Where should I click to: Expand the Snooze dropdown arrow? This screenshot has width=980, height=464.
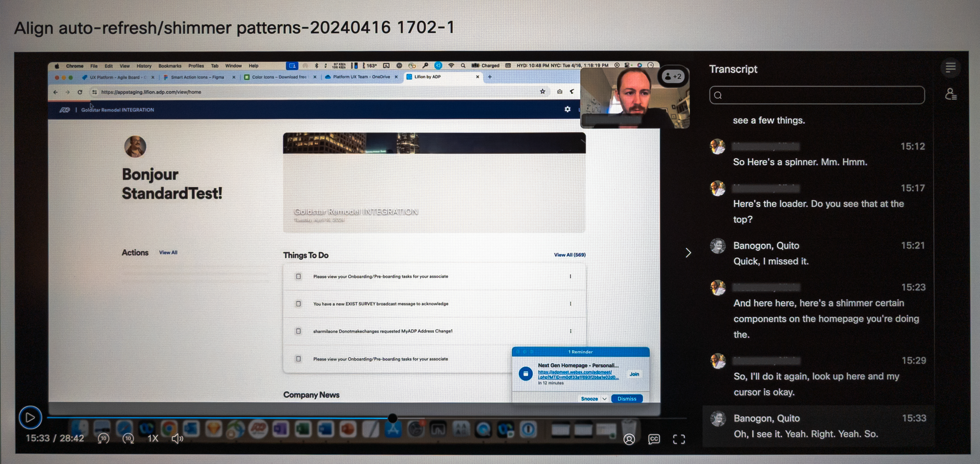605,399
